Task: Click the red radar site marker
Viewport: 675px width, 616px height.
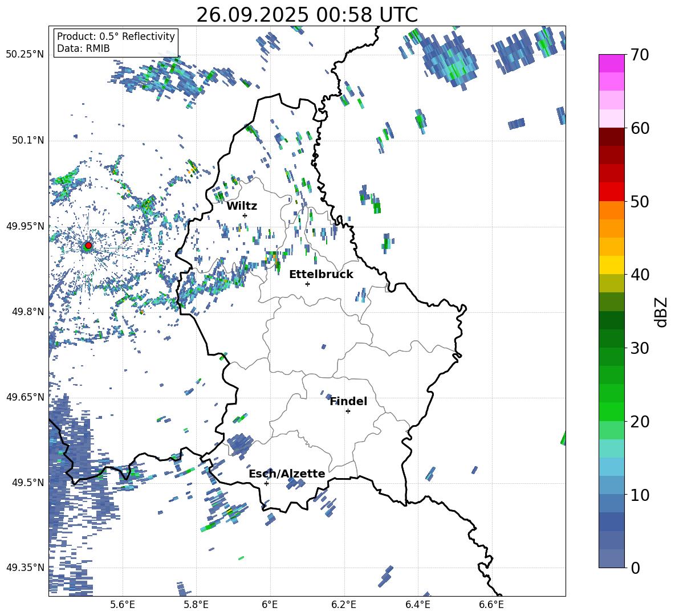Action: pyautogui.click(x=88, y=246)
